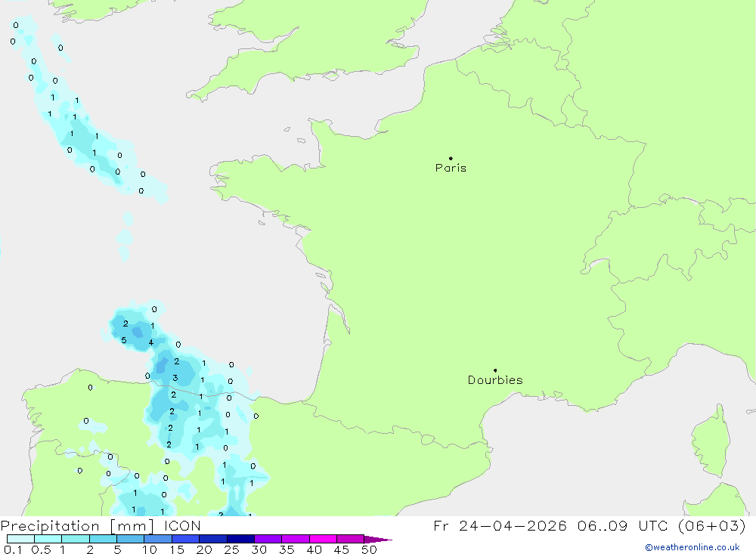Click the Fr 24-04-2026 forecast date text

point(500,525)
